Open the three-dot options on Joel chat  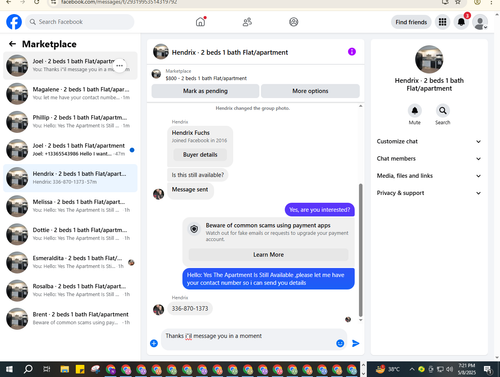tap(119, 66)
